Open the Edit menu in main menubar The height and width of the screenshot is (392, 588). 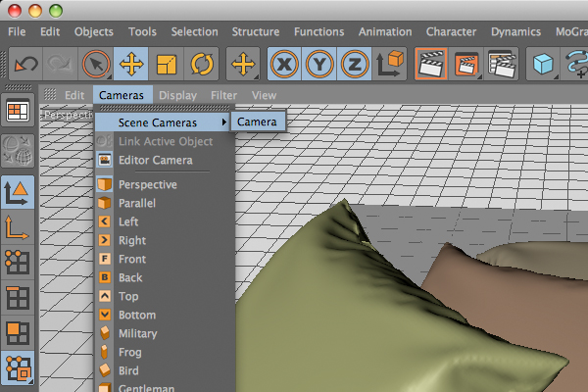[x=50, y=32]
